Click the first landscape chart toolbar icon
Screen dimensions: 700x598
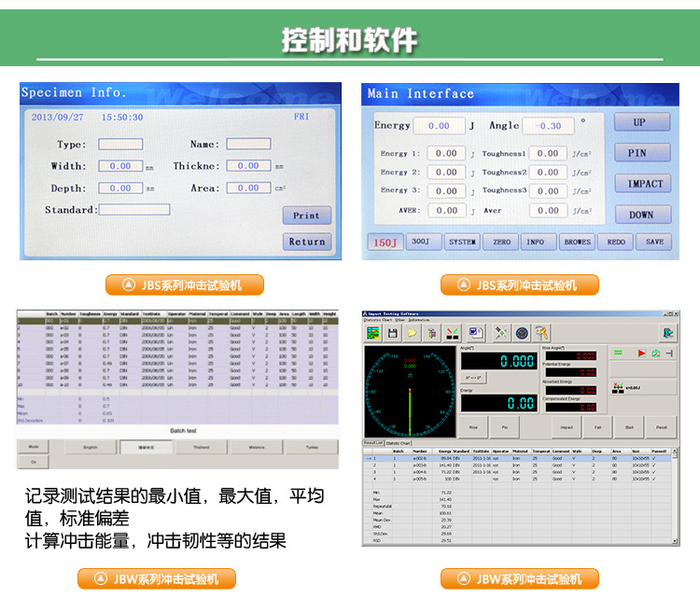[x=373, y=332]
